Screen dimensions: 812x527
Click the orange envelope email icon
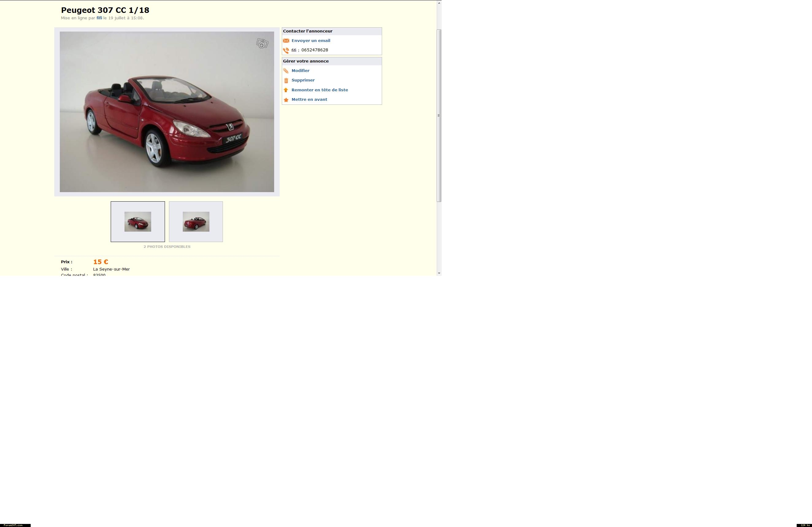[x=286, y=40]
